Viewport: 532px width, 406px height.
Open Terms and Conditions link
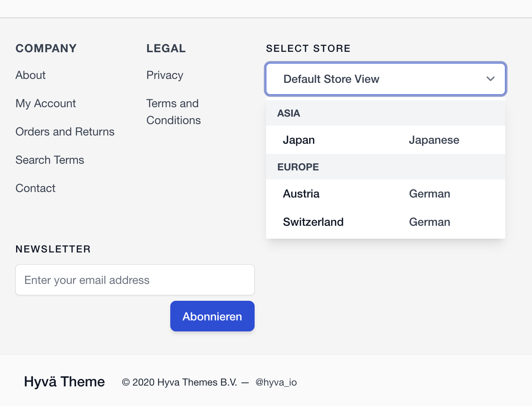click(173, 112)
